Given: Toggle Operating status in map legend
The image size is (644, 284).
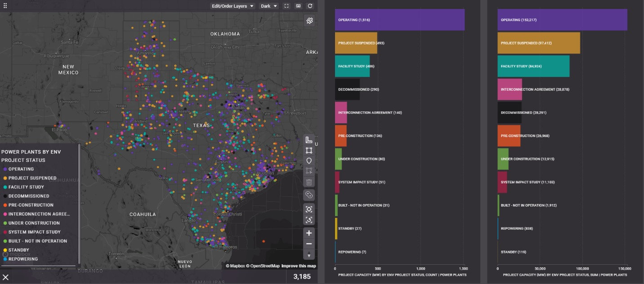Looking at the screenshot, I should (x=21, y=169).
